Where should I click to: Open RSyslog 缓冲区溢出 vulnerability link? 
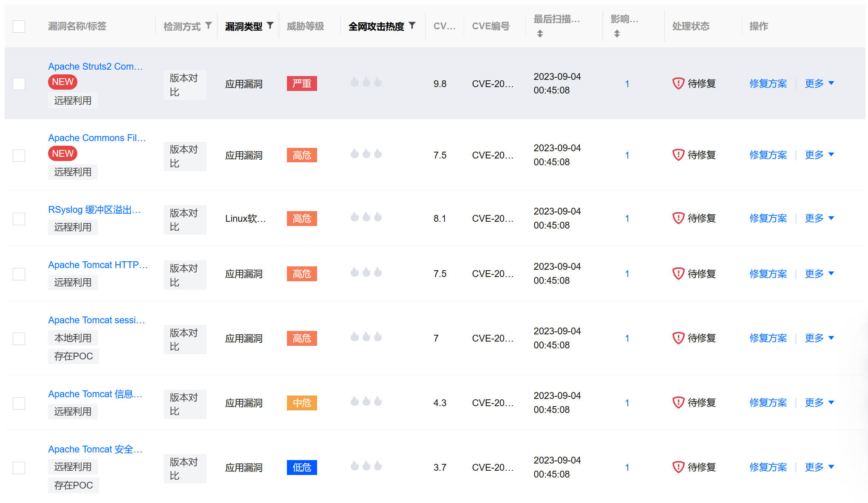point(94,209)
